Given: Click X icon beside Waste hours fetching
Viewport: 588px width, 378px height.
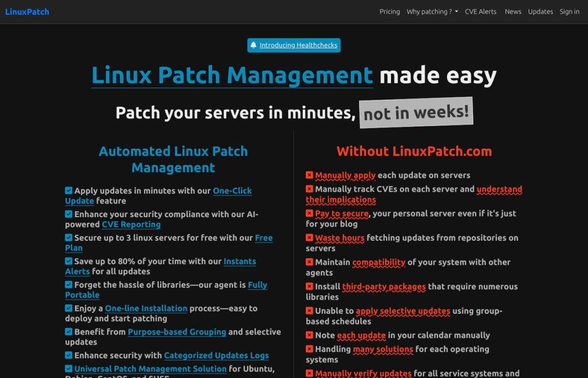Looking at the screenshot, I should (309, 237).
